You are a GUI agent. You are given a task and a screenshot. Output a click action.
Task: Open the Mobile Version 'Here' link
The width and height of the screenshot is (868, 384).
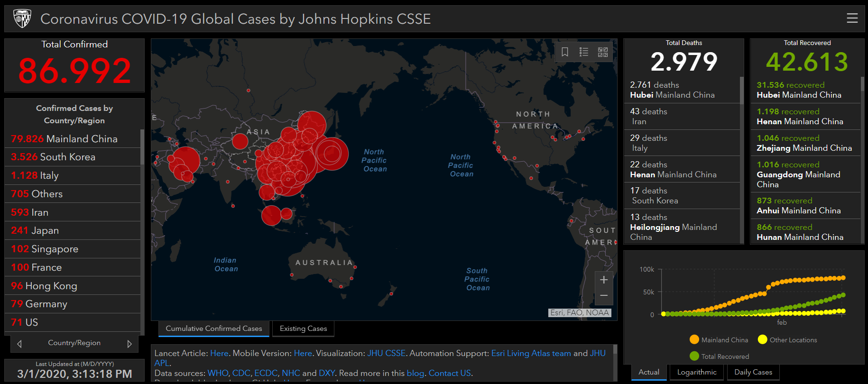pos(303,353)
